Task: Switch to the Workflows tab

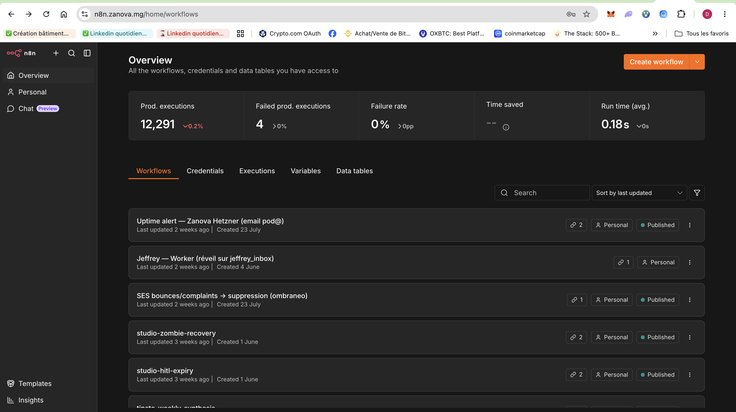Action: pos(153,171)
